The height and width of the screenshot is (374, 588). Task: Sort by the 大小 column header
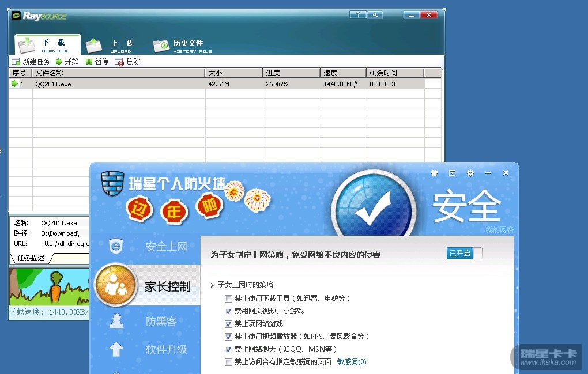[x=233, y=73]
